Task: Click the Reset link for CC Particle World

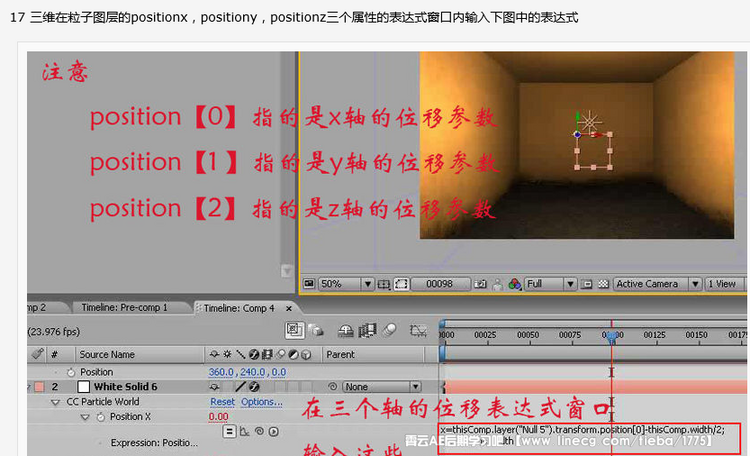Action: 222,402
